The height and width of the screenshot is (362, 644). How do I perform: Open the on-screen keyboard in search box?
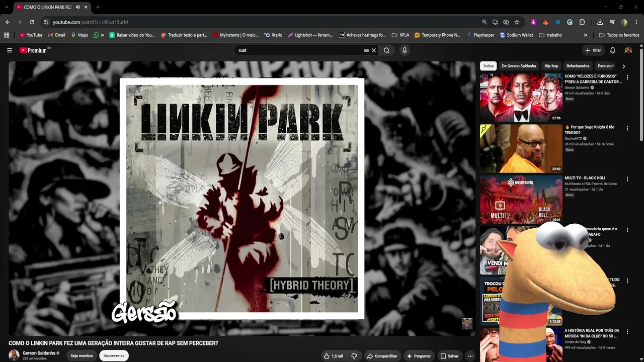tap(366, 50)
